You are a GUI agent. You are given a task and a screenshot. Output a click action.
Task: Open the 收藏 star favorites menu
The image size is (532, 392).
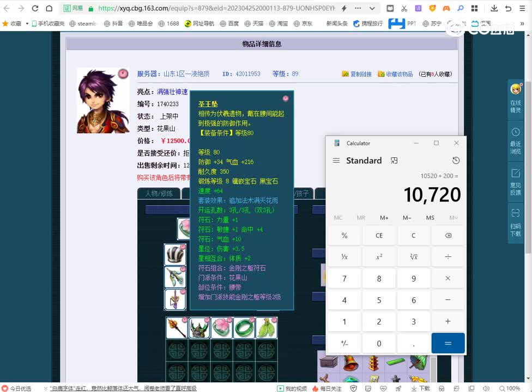(12, 23)
